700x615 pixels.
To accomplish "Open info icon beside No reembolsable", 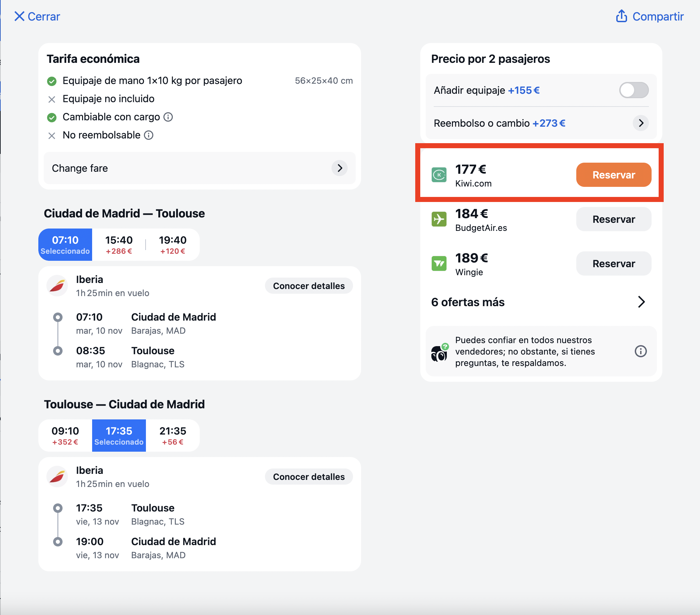I will coord(149,135).
